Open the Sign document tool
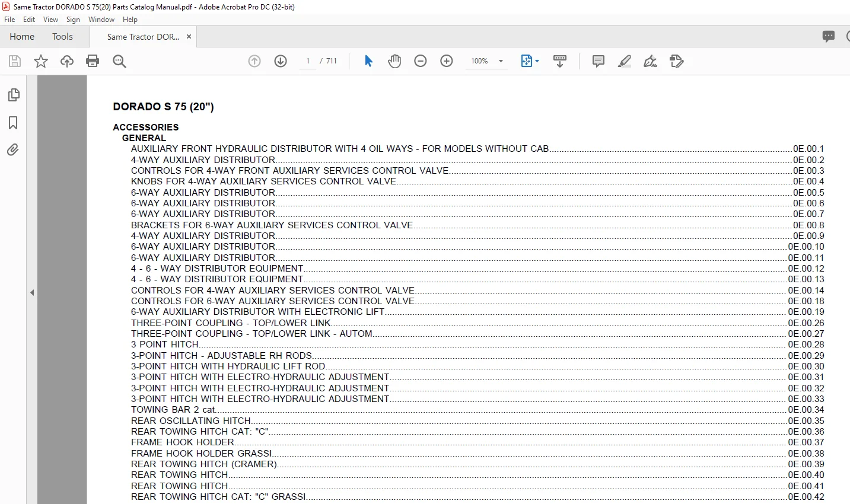Viewport: 850px width, 504px height. click(x=651, y=61)
